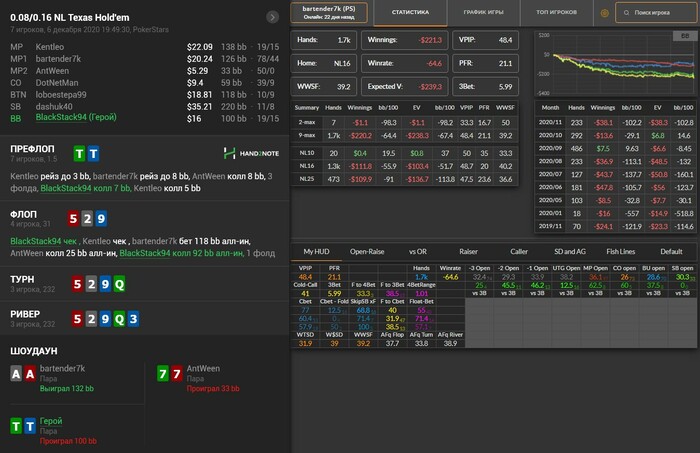Click Hero's name link at showdown
700x453 pixels.
click(51, 421)
